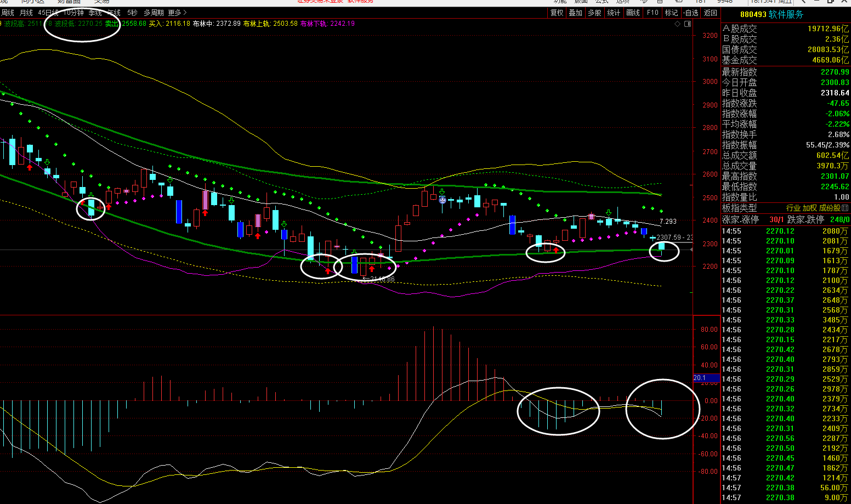Click the 返回 back button
The width and height of the screenshot is (851, 504).
710,13
